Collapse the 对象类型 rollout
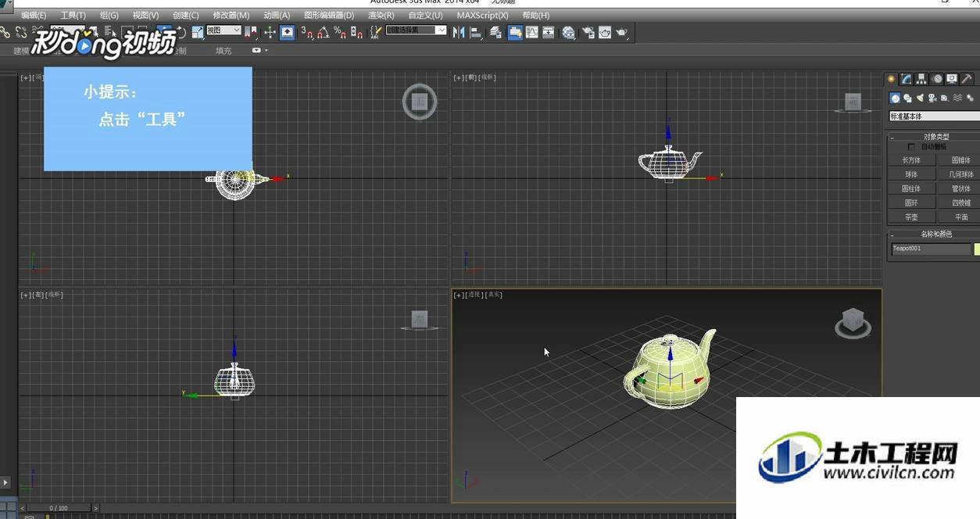Screen dimensions: 980x519 [935, 137]
